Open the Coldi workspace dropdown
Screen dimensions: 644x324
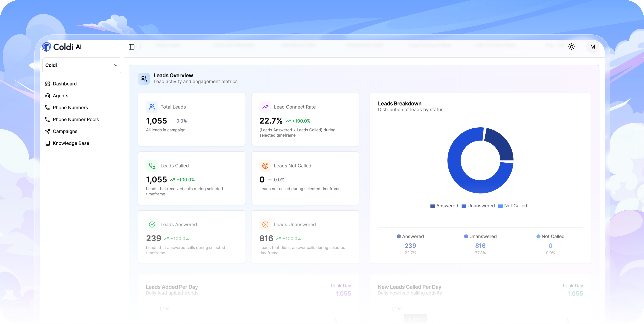[x=82, y=65]
